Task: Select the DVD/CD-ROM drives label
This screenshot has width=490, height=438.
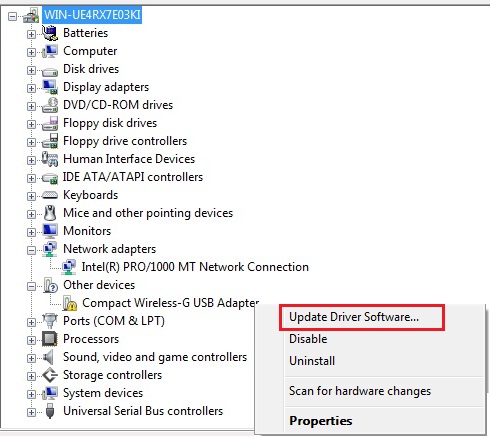Action: pos(118,105)
